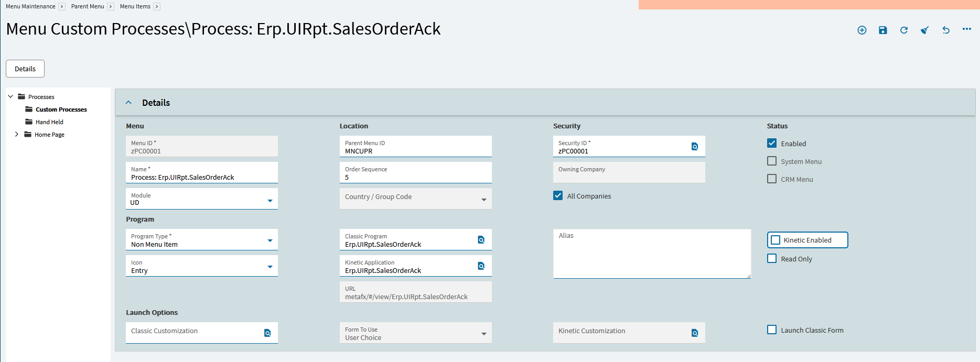Image resolution: width=980 pixels, height=362 pixels.
Task: Select Custom Processes in the tree
Action: click(x=61, y=109)
